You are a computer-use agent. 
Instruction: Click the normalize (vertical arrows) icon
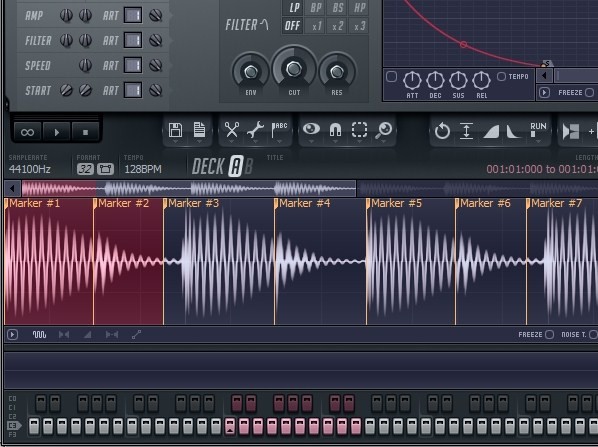pos(466,131)
